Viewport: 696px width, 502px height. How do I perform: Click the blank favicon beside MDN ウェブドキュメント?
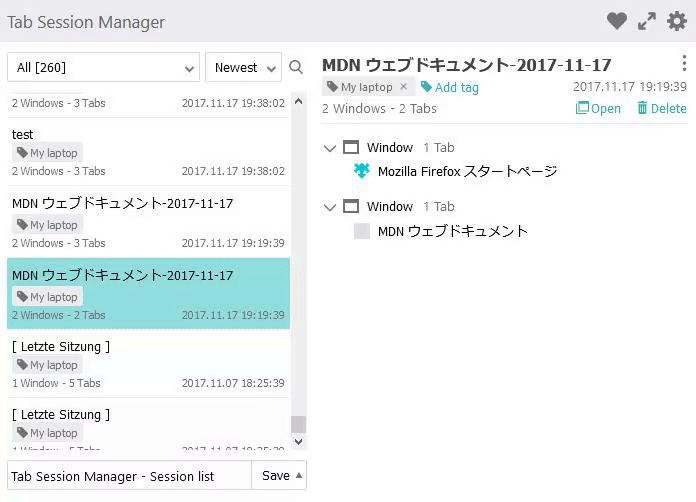362,231
